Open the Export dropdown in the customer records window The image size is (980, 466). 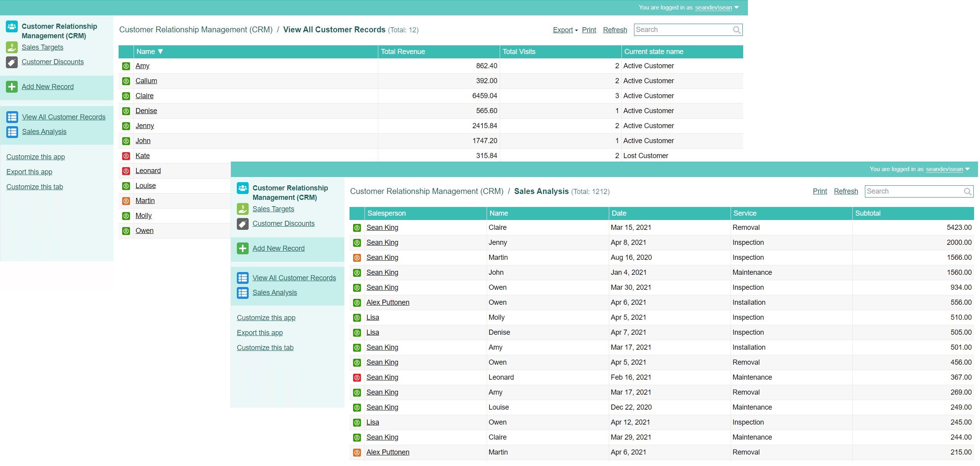coord(565,30)
